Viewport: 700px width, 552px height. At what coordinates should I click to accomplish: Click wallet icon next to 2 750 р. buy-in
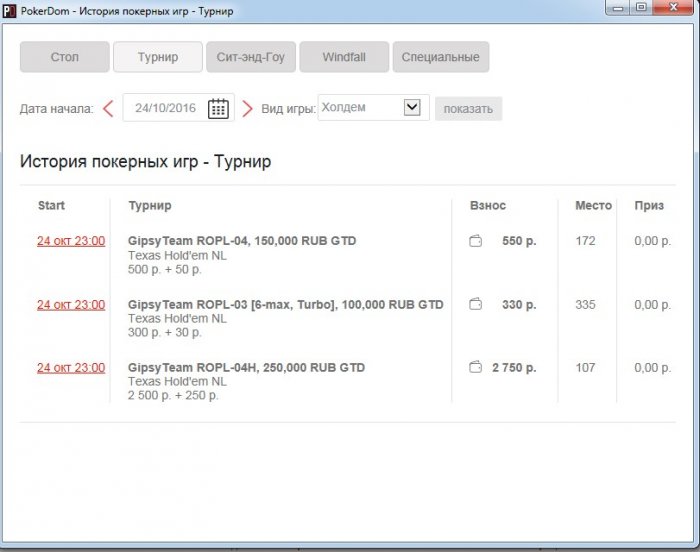[475, 367]
